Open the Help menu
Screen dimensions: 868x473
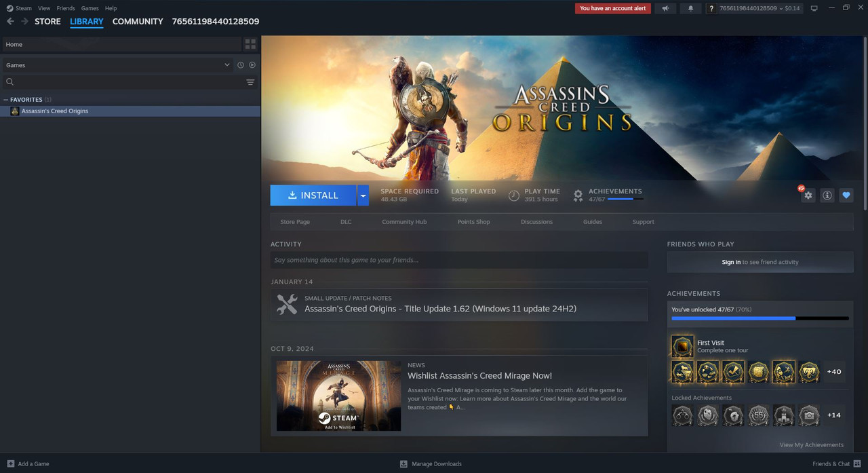[x=111, y=8]
